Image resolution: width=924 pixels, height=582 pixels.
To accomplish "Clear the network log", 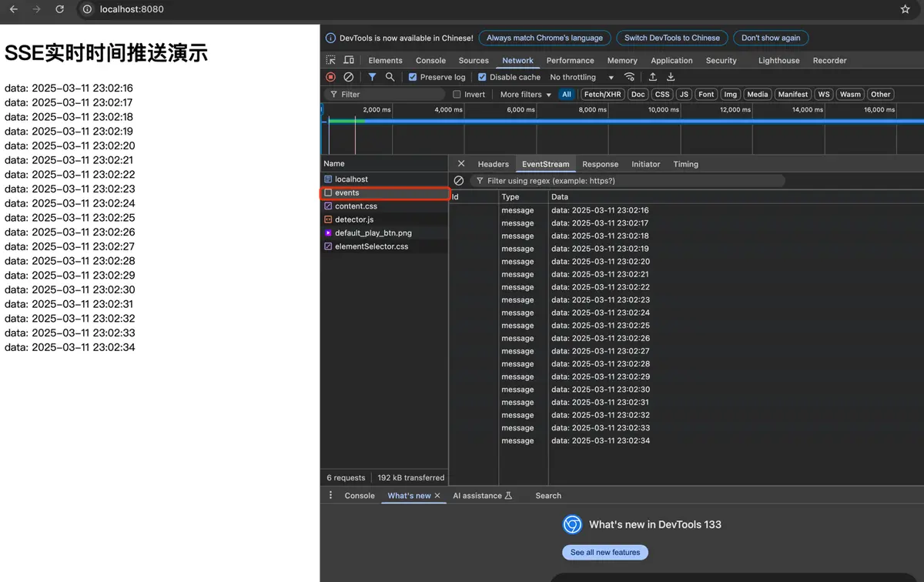I will (x=348, y=77).
